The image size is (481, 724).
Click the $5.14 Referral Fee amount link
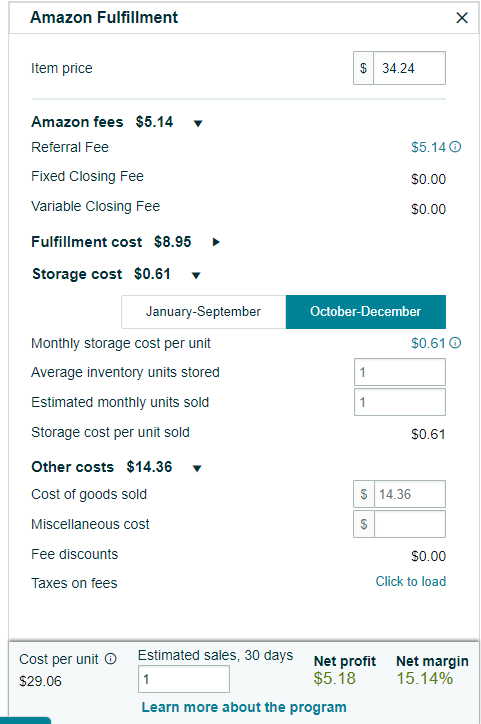pos(428,147)
